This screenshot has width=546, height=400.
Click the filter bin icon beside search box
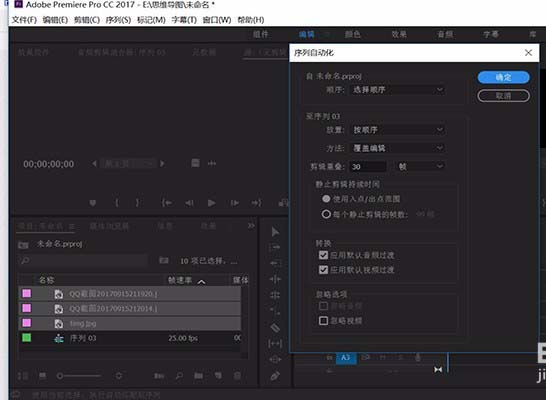click(164, 260)
